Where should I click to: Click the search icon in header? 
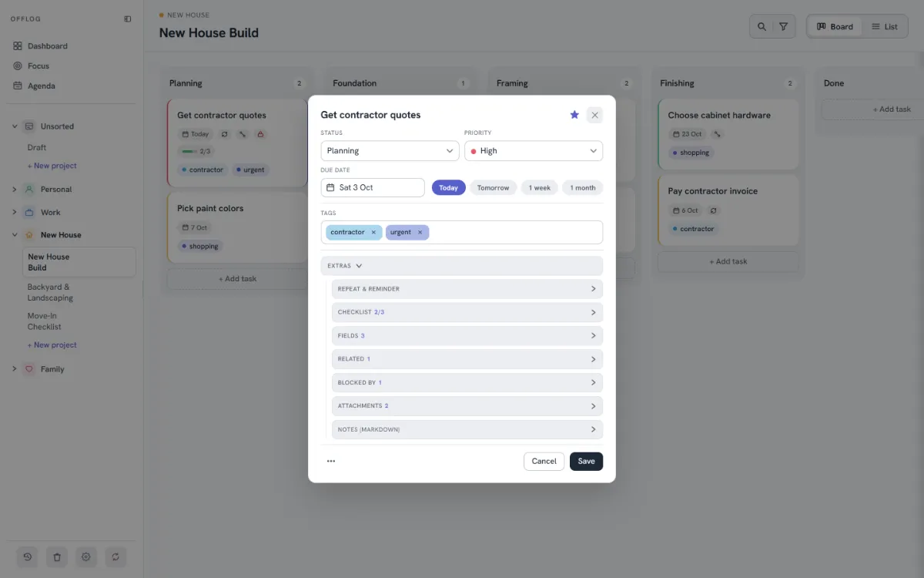click(x=762, y=26)
